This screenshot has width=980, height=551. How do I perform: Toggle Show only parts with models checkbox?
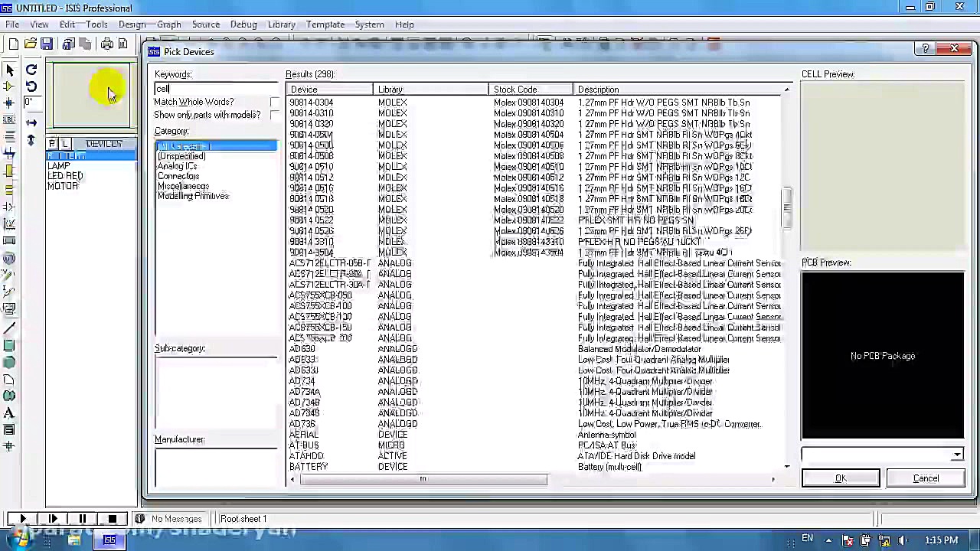click(275, 115)
